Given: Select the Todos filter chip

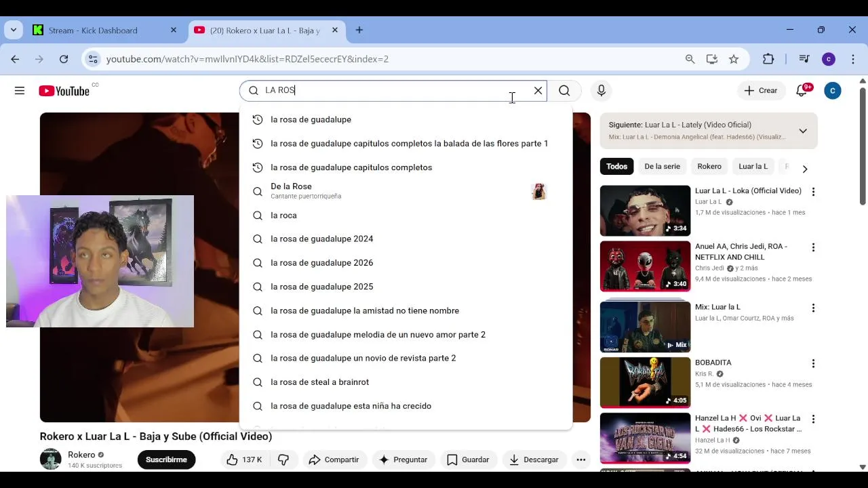Looking at the screenshot, I should (x=617, y=166).
